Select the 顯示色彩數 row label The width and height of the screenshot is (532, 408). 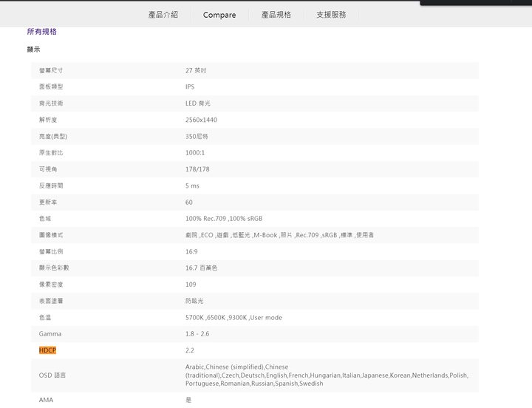point(54,268)
